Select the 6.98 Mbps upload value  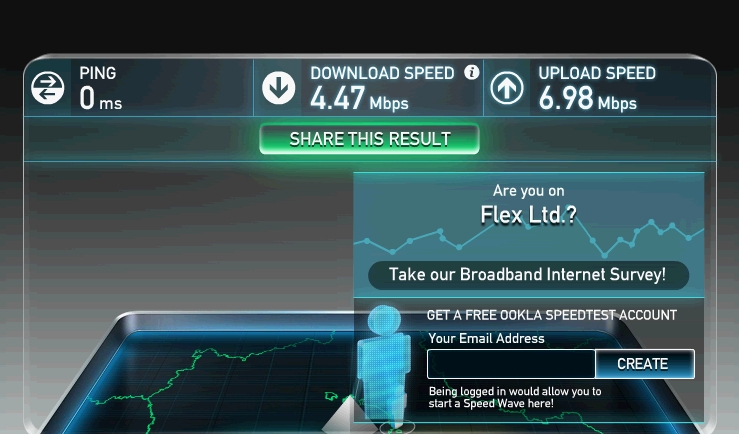click(x=587, y=98)
